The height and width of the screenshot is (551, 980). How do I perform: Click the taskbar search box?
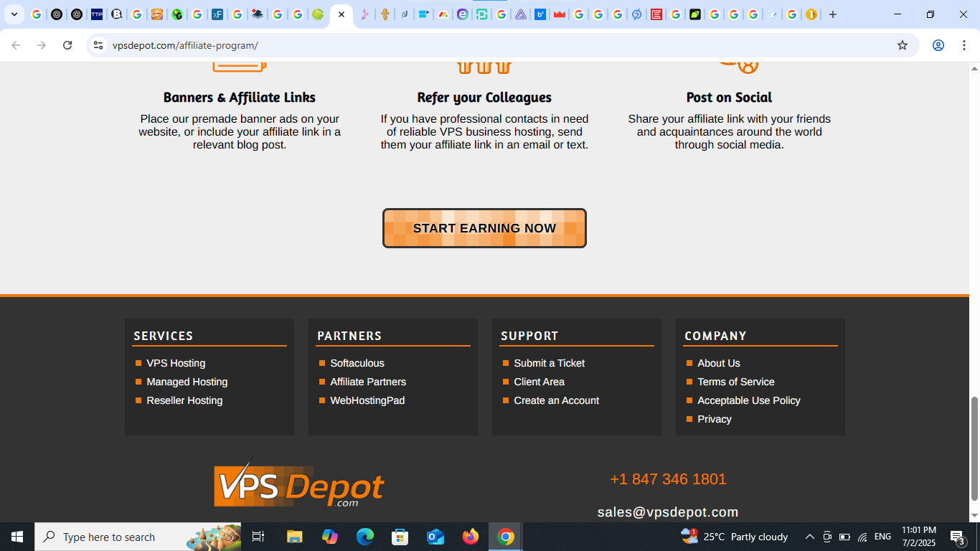coord(138,537)
